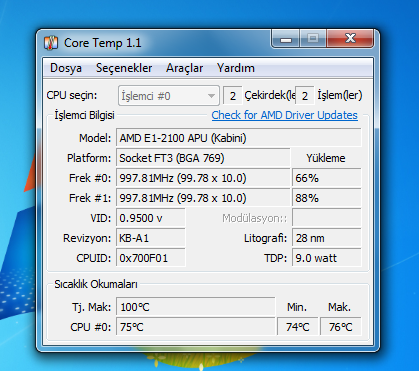Select the Model field AMD E1-2100 APU
The width and height of the screenshot is (419, 371).
(x=239, y=138)
